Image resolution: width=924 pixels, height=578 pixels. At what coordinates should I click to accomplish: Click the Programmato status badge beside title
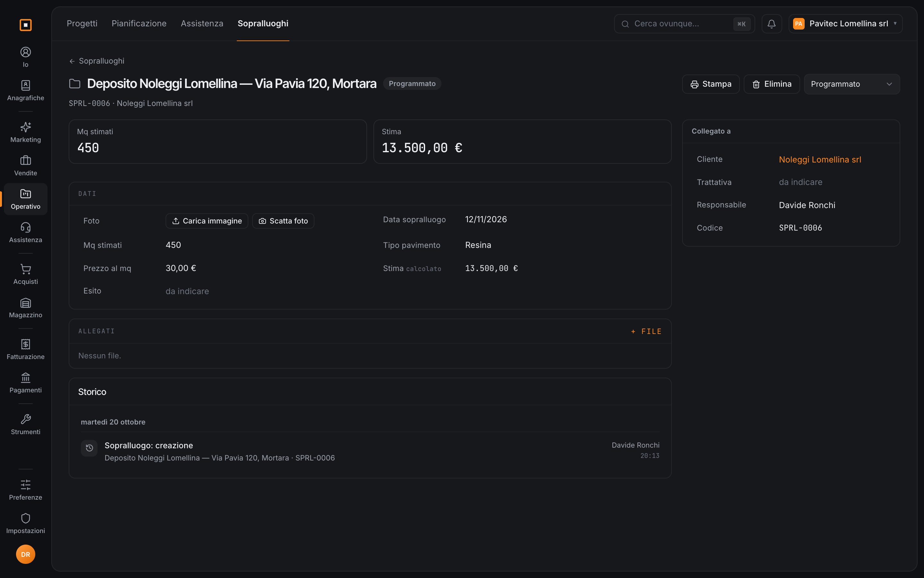[412, 84]
